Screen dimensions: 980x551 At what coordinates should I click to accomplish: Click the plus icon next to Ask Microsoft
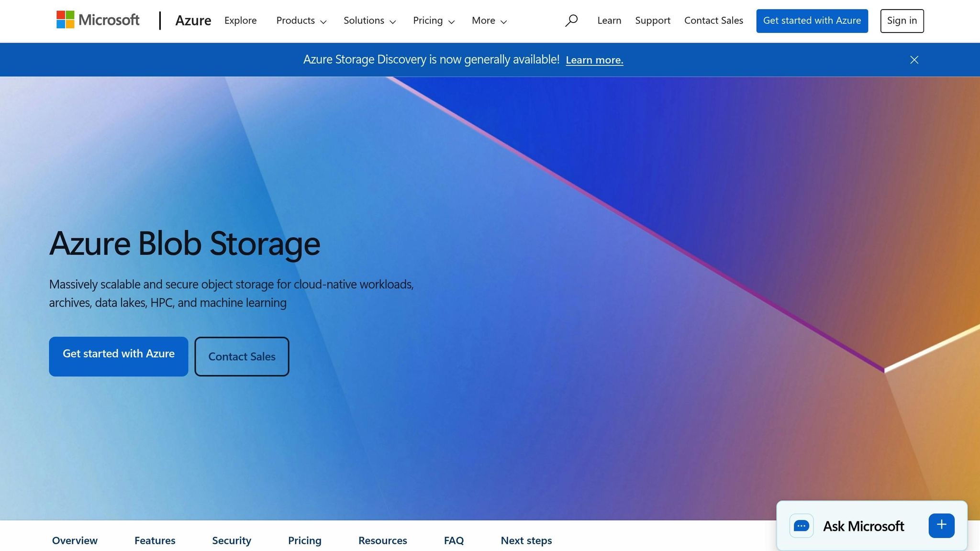941,525
